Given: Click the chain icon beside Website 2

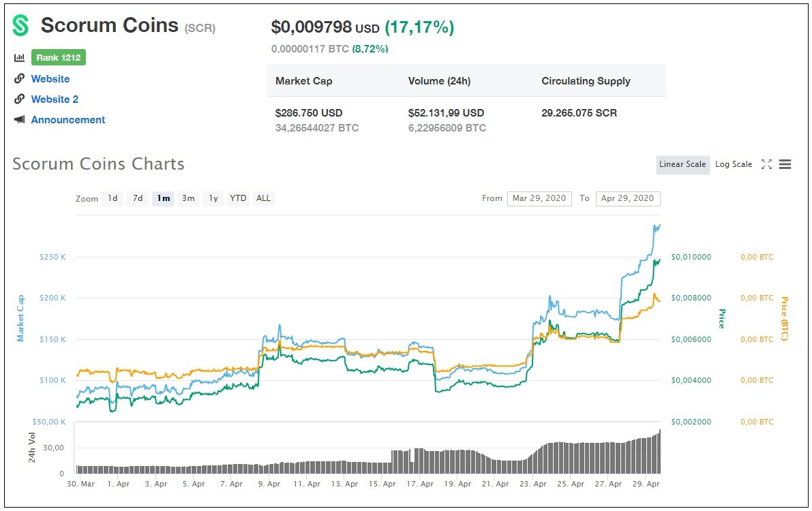Looking at the screenshot, I should pos(19,98).
